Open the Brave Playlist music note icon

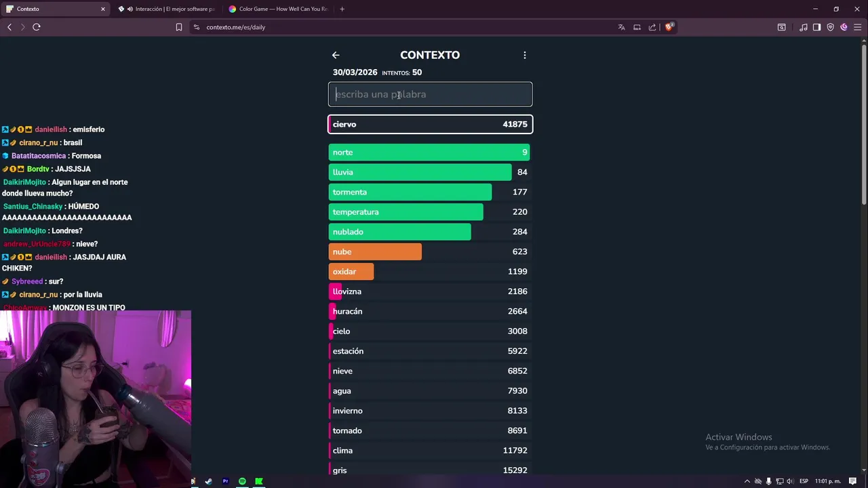coord(804,27)
